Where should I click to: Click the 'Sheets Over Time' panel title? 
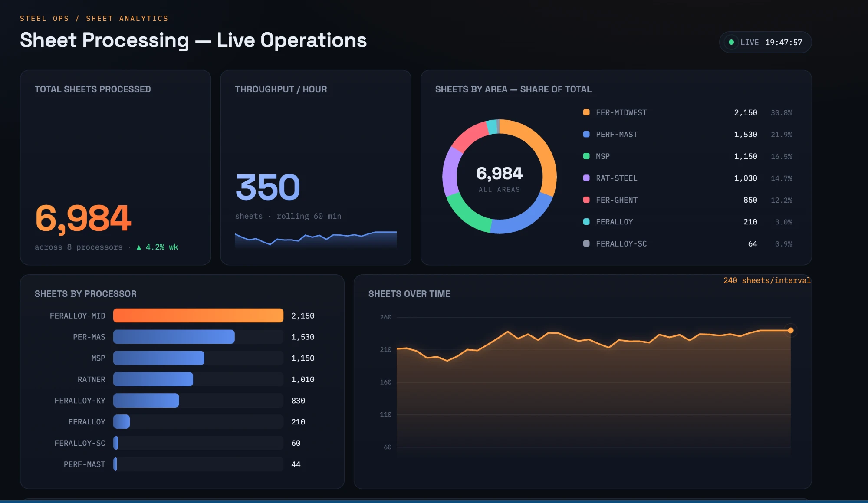tap(409, 294)
